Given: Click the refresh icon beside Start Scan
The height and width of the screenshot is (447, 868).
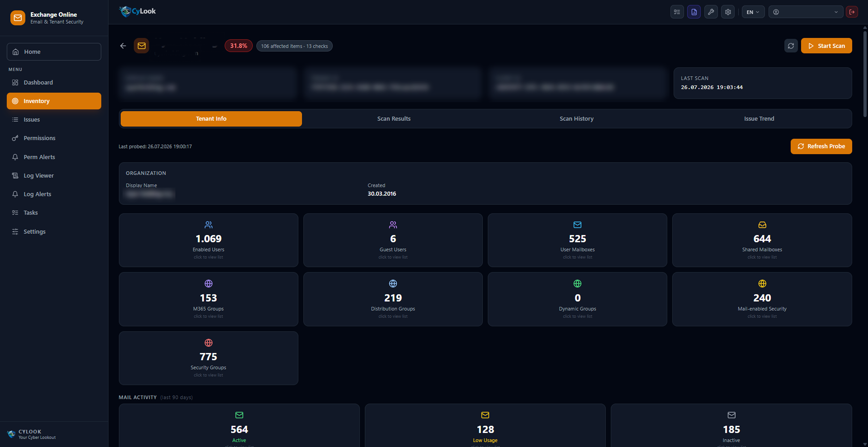Looking at the screenshot, I should click(791, 46).
